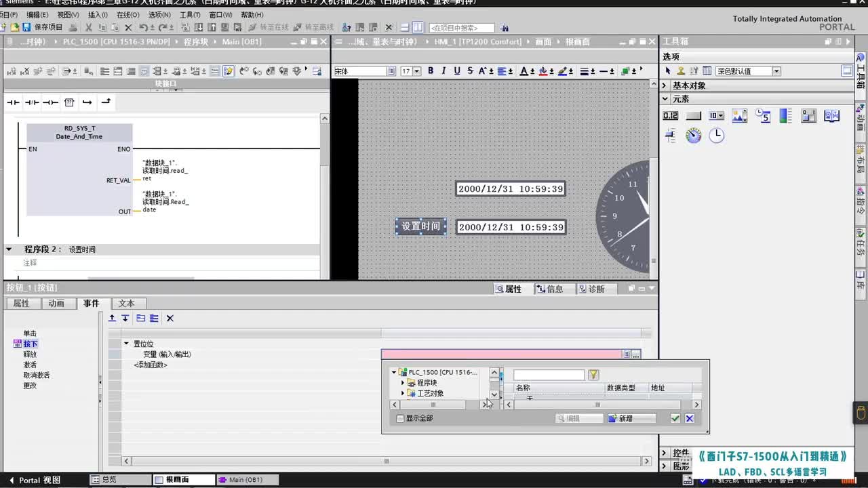
Task: Select the slider element in toolbox
Action: pos(671,136)
